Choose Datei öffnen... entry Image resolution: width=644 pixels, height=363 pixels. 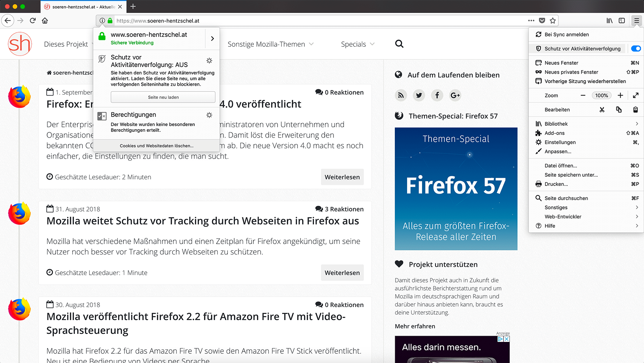(586, 166)
